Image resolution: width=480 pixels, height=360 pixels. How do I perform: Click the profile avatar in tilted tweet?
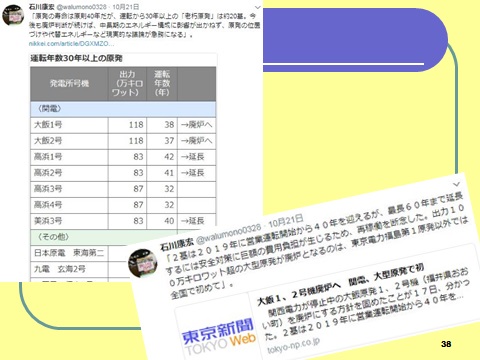click(x=143, y=263)
